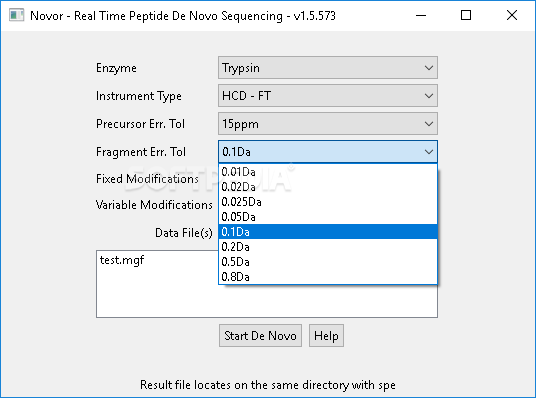Maximize the Novor window

(466, 15)
